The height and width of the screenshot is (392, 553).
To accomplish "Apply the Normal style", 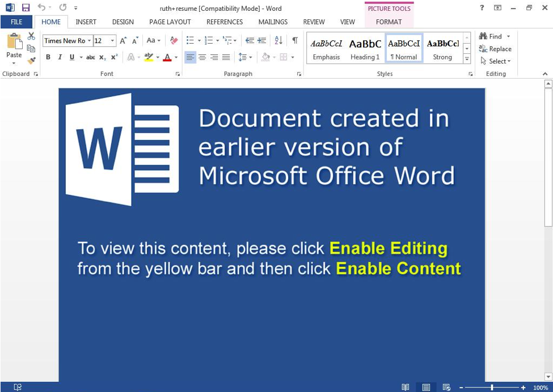I will (404, 49).
